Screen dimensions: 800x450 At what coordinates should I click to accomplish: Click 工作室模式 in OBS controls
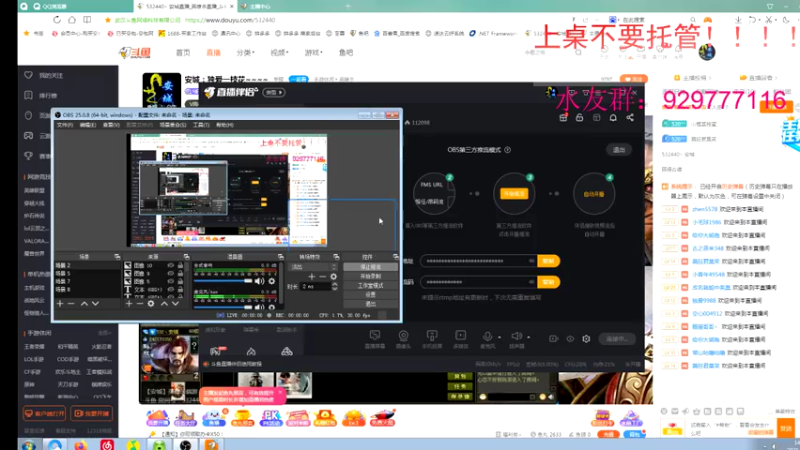(x=370, y=286)
